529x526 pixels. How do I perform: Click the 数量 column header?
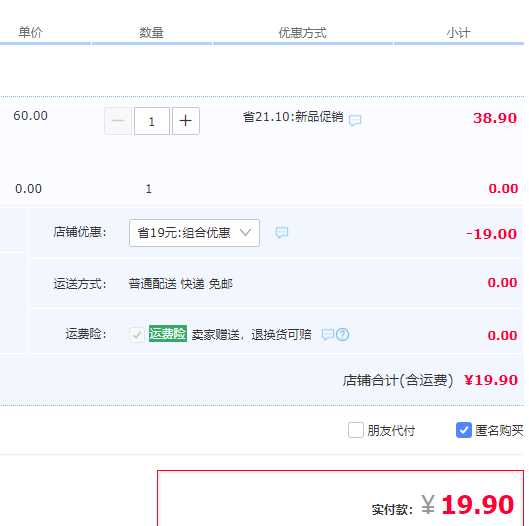pyautogui.click(x=151, y=33)
